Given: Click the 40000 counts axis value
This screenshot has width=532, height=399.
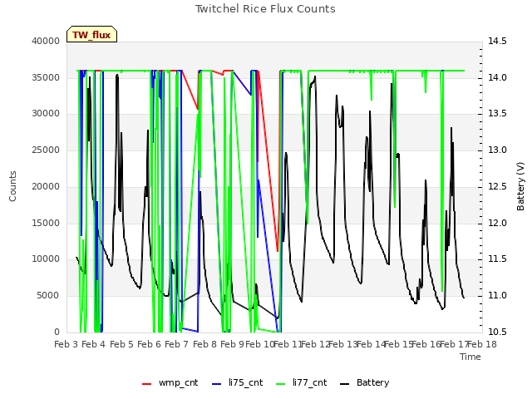Looking at the screenshot, I should 46,41.
